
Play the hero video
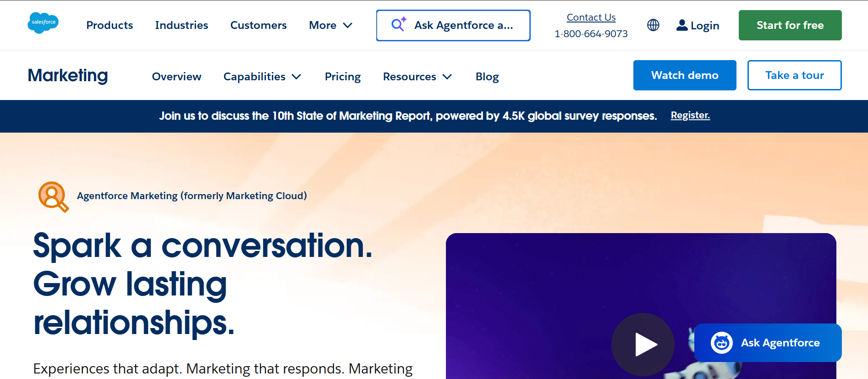pyautogui.click(x=643, y=344)
